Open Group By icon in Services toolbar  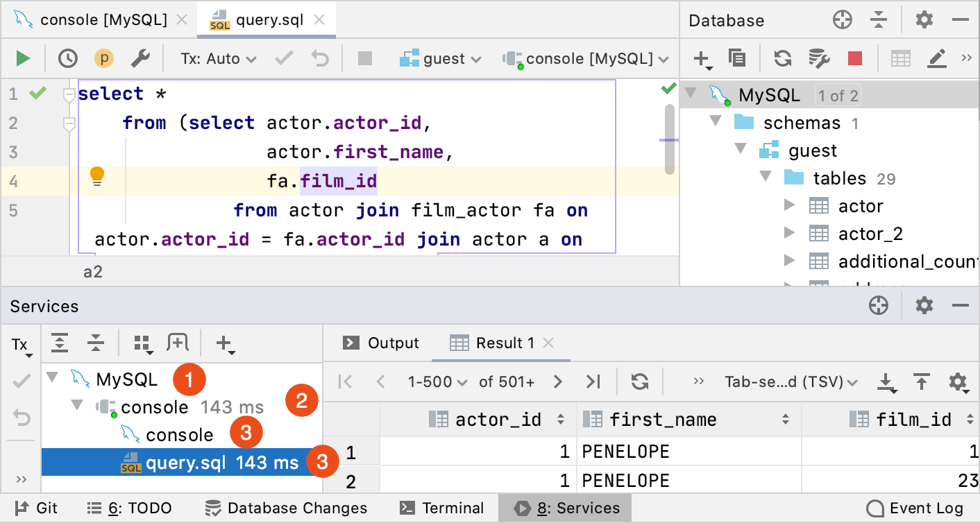pos(142,343)
